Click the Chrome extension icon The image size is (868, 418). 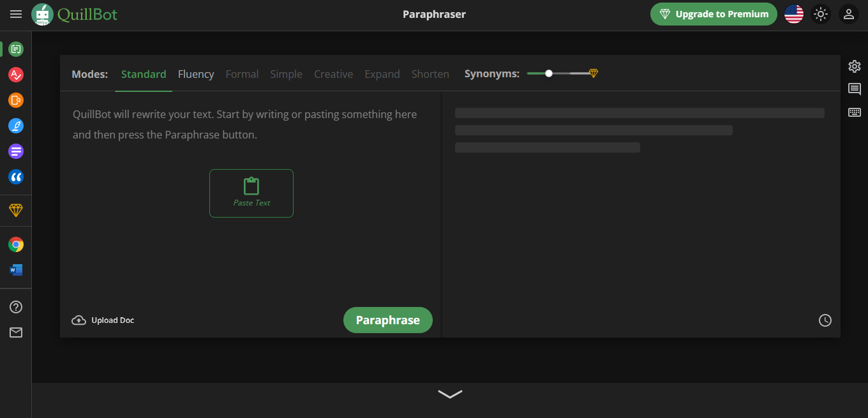(16, 244)
